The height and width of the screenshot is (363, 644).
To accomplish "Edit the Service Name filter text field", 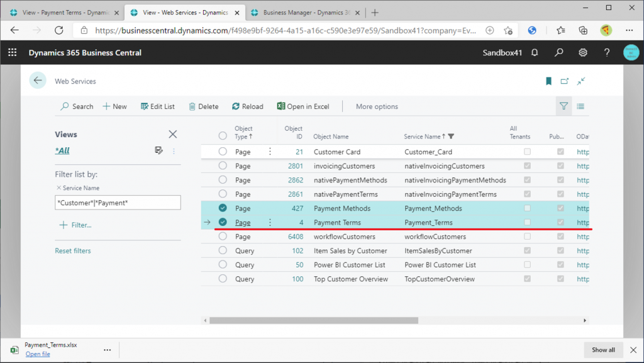I will [118, 203].
